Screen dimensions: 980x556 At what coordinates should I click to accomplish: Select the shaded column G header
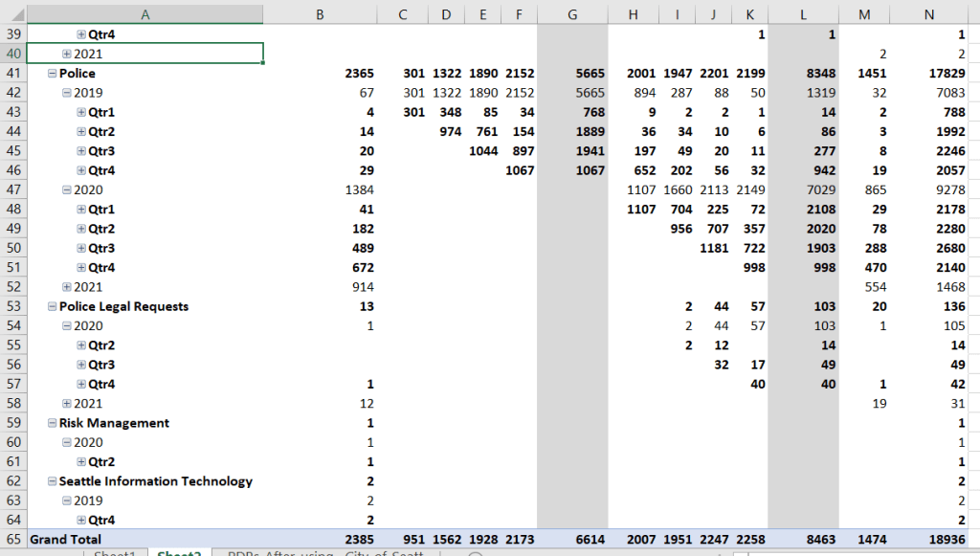pyautogui.click(x=572, y=13)
